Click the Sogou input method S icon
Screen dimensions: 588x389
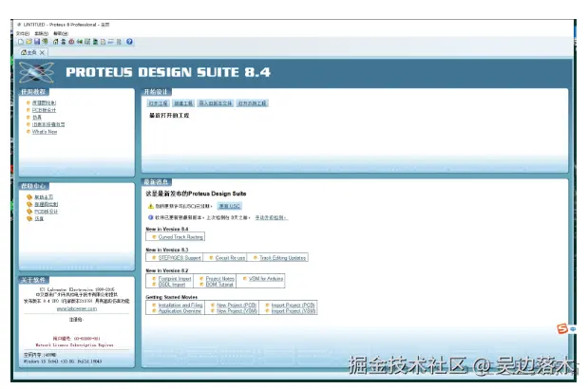pyautogui.click(x=562, y=328)
